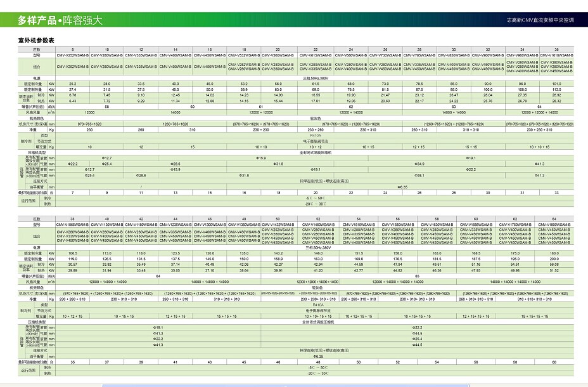
Task: Click the -5℃ ~ 50℃ cooling range in top table
Action: [x=316, y=199]
